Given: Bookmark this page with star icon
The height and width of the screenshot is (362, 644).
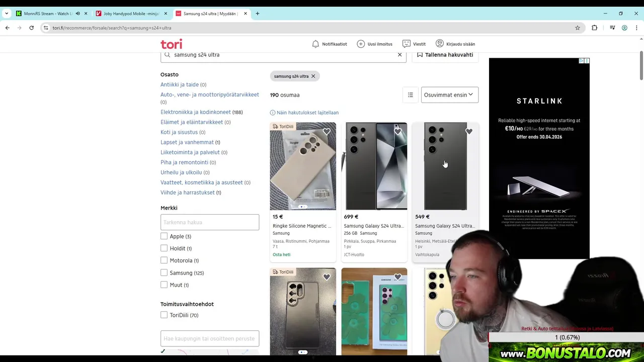Looking at the screenshot, I should click(578, 28).
